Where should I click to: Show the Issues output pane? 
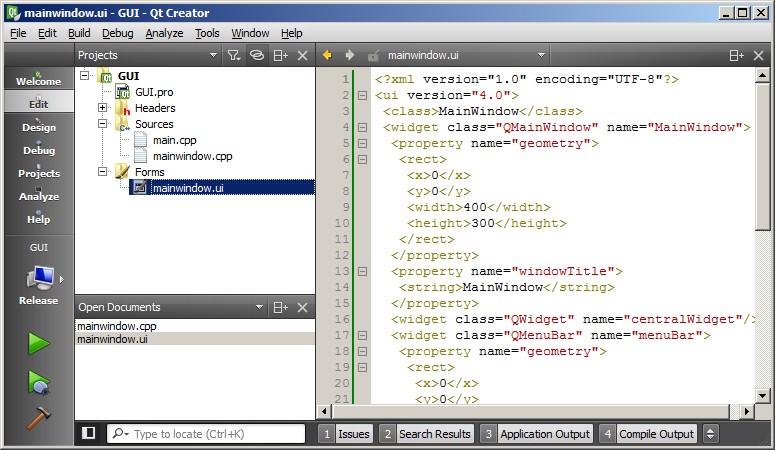(345, 434)
